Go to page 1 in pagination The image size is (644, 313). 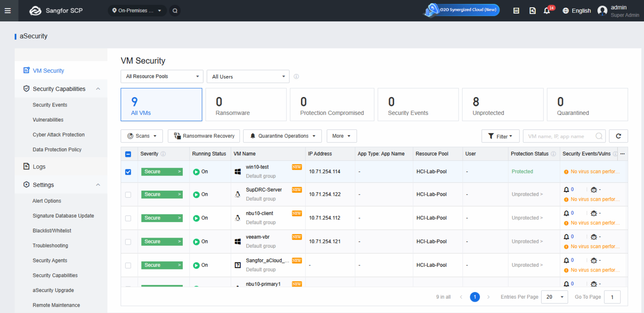tap(475, 297)
